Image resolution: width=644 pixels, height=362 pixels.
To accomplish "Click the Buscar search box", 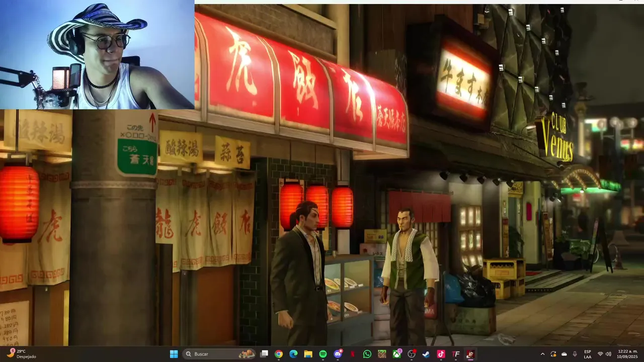I will pos(219,354).
